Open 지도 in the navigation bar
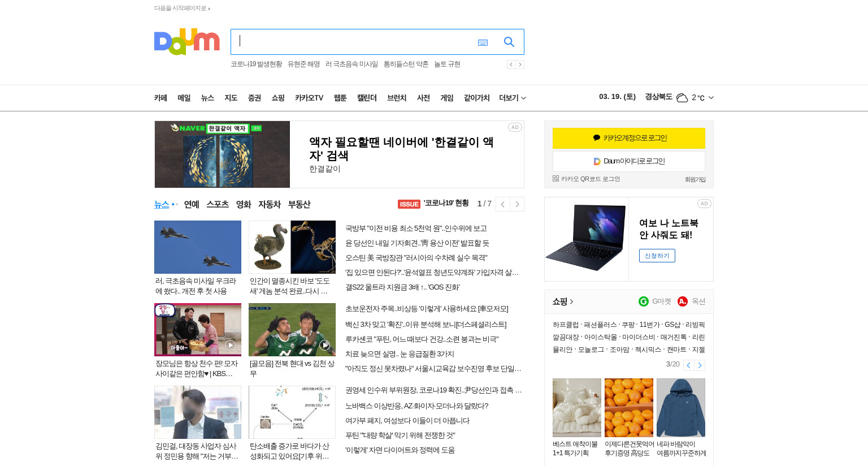This screenshot has width=868, height=466. click(231, 98)
